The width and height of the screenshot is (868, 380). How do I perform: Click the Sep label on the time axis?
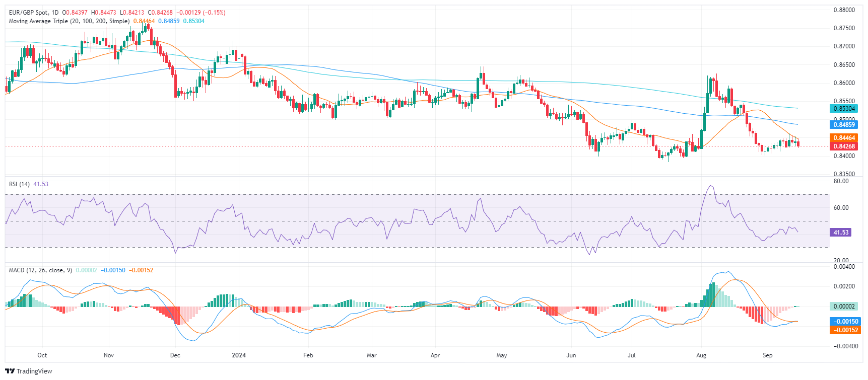(767, 355)
